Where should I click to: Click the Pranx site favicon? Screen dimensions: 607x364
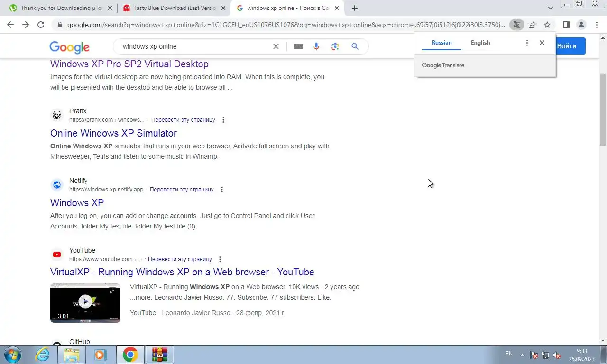(57, 115)
